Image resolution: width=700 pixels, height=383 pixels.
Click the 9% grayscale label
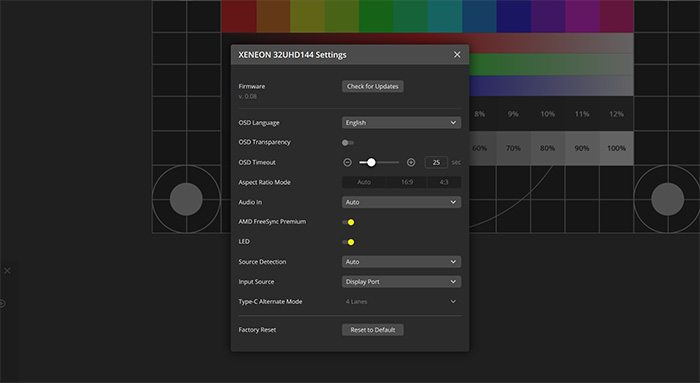point(513,114)
